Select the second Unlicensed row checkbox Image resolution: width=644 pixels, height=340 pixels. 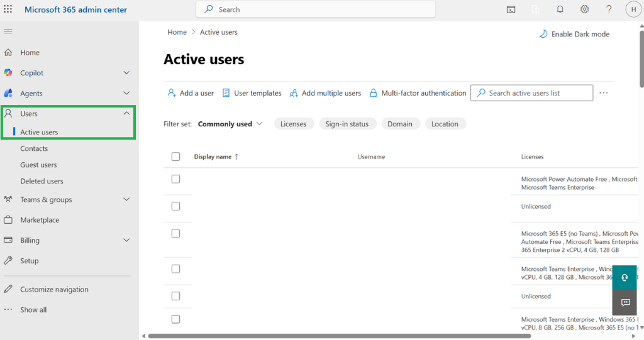pyautogui.click(x=176, y=296)
